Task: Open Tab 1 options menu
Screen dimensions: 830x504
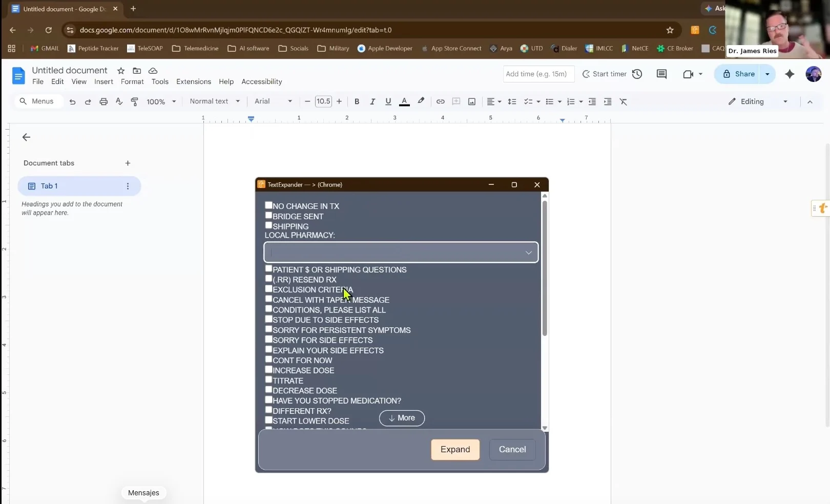Action: [128, 186]
